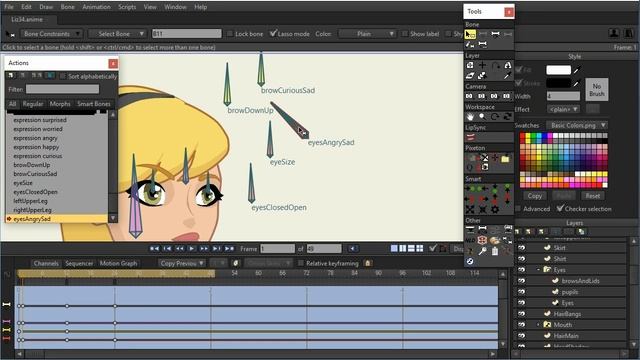Select the last Camera tool icon
The width and height of the screenshot is (640, 360).
[507, 96]
